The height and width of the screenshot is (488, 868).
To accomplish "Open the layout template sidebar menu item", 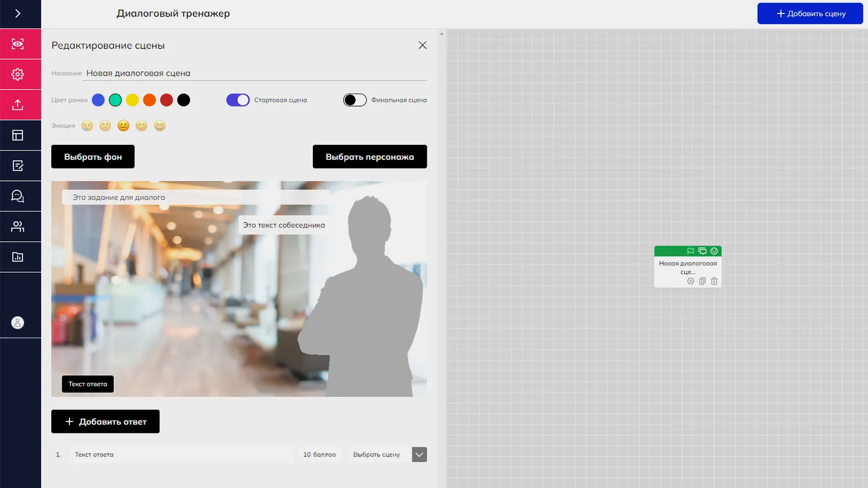I will [x=17, y=135].
